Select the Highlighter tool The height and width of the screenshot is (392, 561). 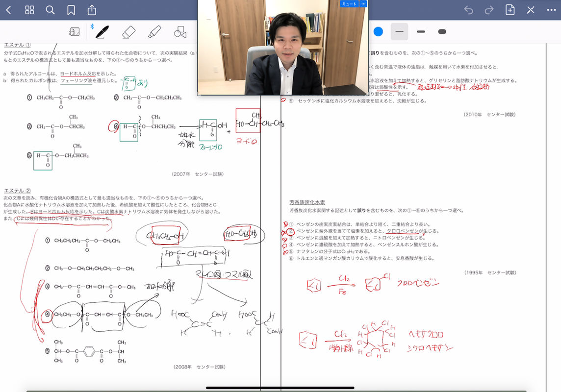tap(154, 32)
